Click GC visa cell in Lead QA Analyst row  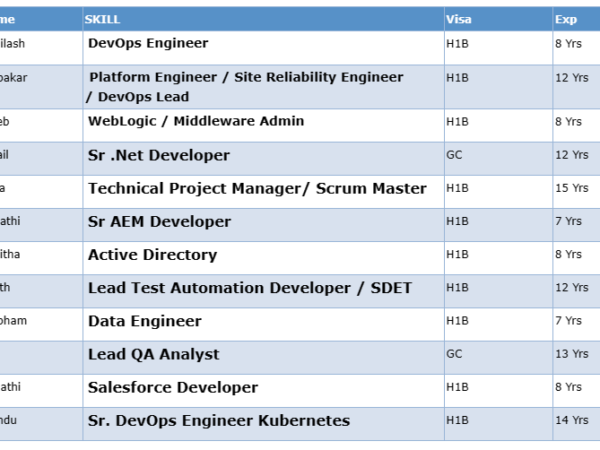[452, 354]
